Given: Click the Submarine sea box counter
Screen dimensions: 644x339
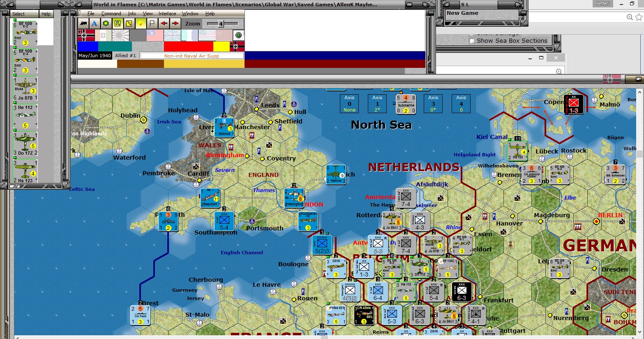Looking at the screenshot, I should (x=406, y=104).
